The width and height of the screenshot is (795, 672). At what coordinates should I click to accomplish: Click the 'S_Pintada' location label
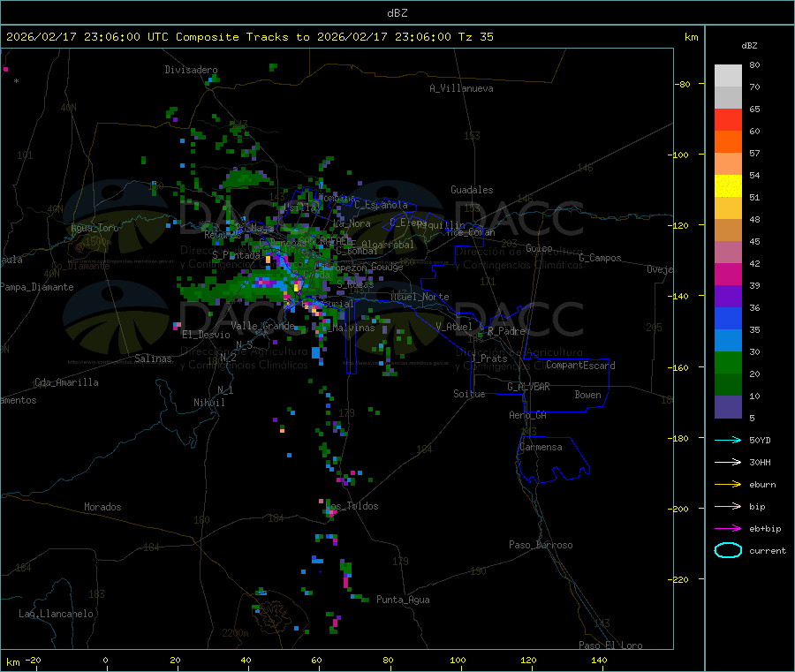[236, 255]
